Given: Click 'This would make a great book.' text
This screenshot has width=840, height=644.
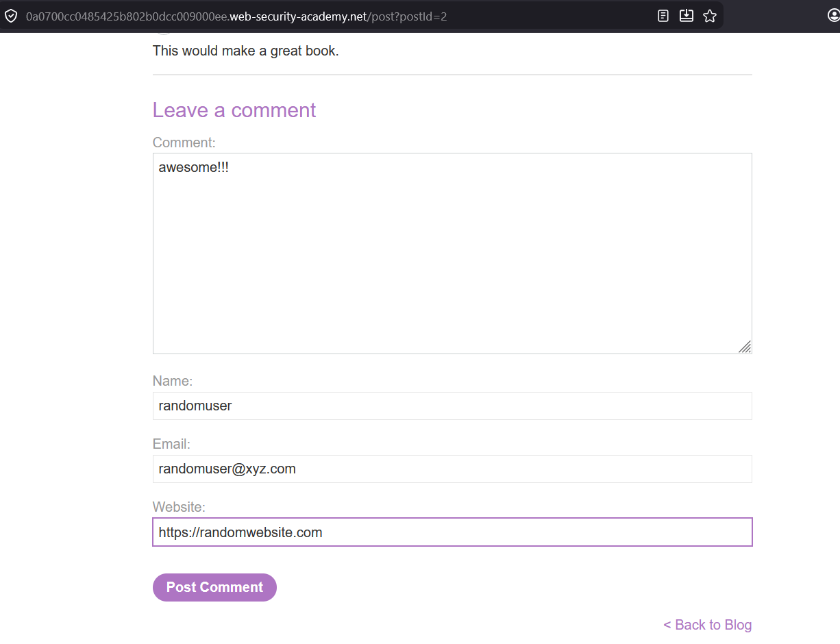Looking at the screenshot, I should [x=245, y=51].
